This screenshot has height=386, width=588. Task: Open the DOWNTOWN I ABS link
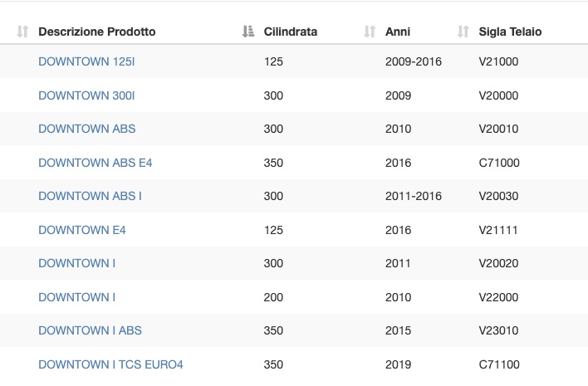coord(90,330)
